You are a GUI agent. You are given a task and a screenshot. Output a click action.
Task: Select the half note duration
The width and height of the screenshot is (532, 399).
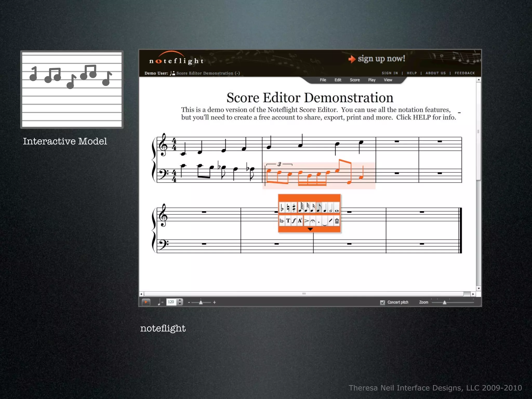tap(331, 208)
